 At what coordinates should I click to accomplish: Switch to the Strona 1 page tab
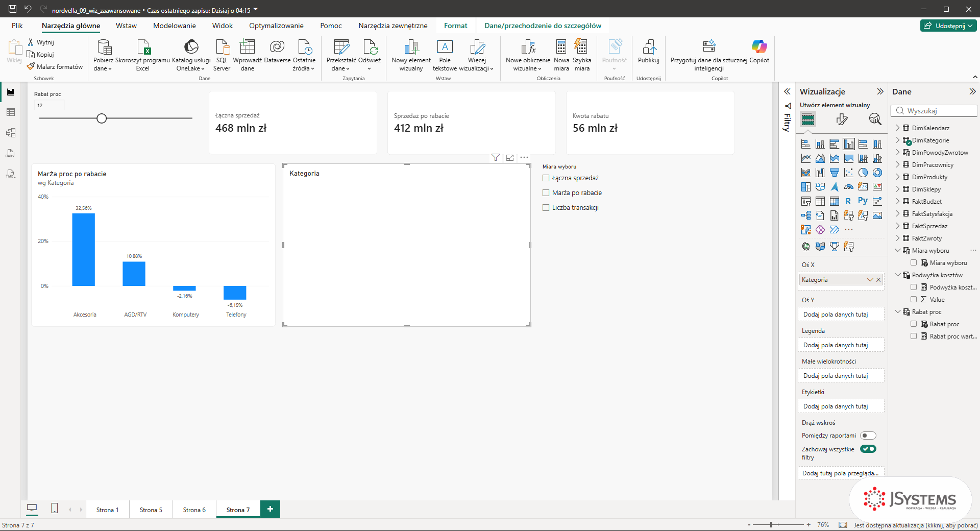click(108, 510)
